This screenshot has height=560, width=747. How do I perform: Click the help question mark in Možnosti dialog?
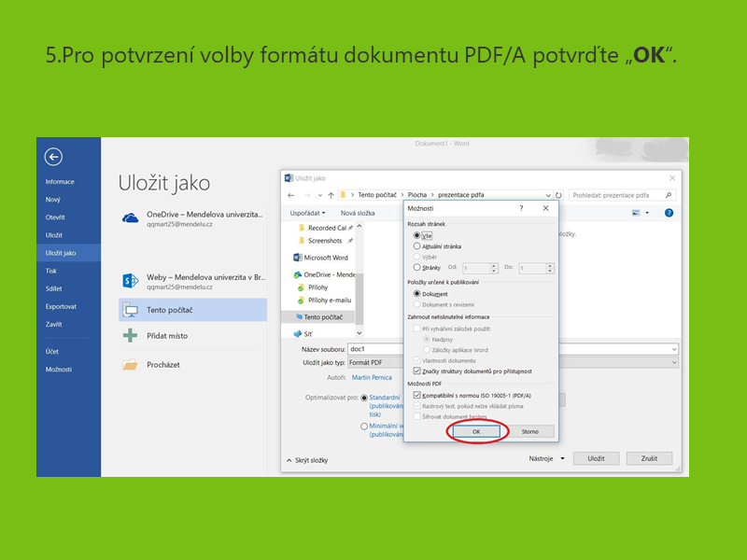click(521, 209)
